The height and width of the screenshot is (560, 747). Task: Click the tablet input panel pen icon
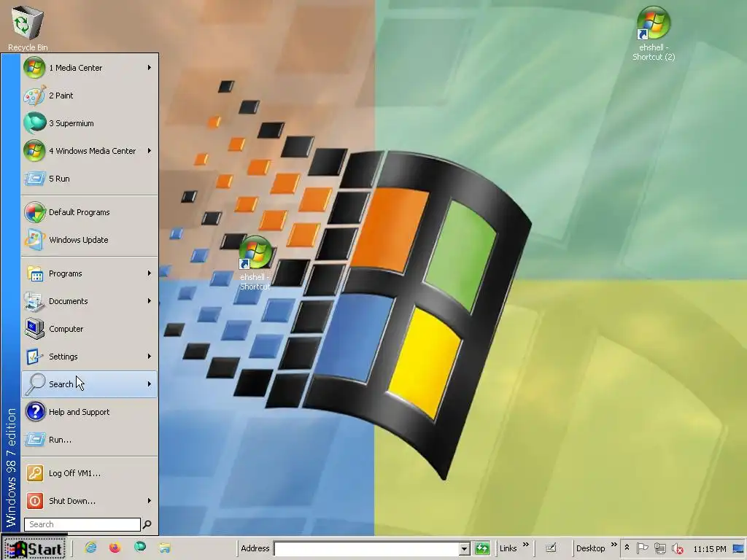pos(551,548)
